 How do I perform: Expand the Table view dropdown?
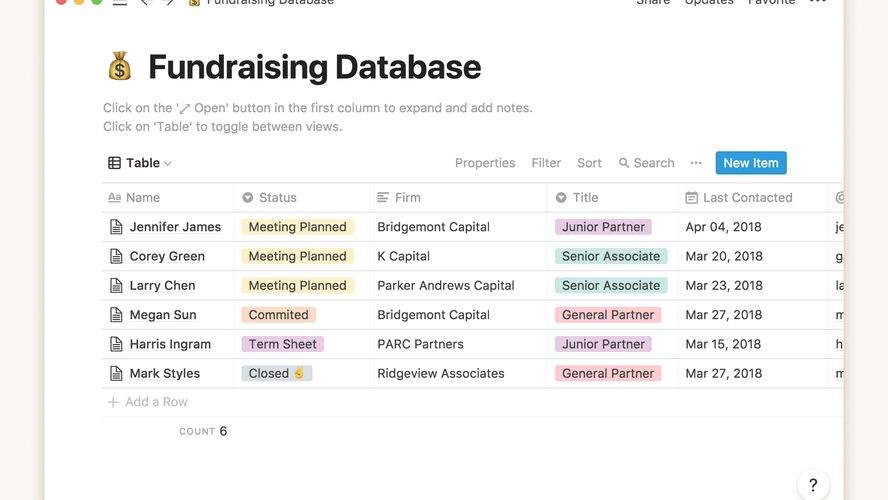pos(141,163)
